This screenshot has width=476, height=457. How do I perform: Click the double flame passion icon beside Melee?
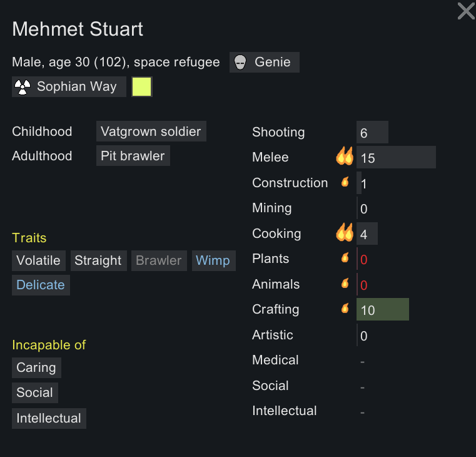coord(345,156)
